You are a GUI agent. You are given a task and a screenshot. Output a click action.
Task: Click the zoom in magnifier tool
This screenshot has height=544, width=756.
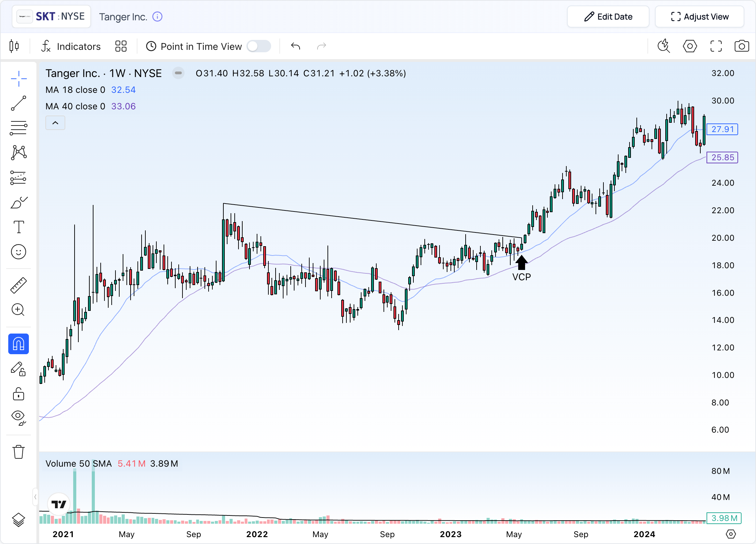(19, 310)
